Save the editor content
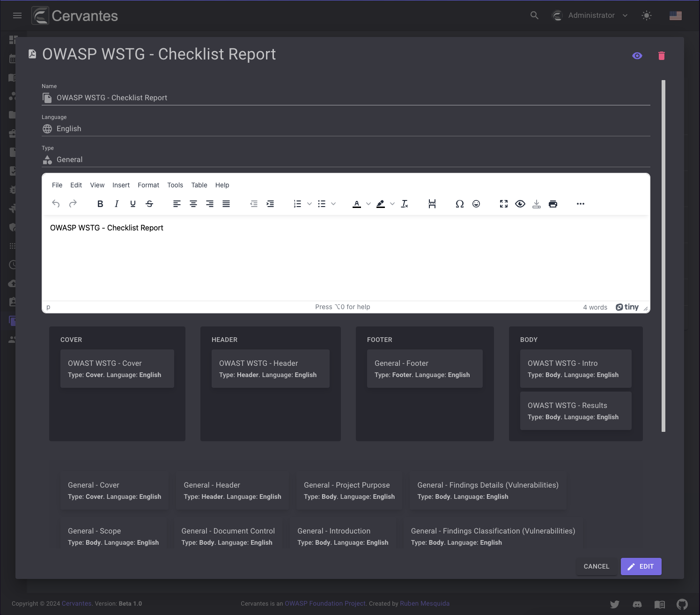Screen dimensions: 700x615 click(537, 204)
